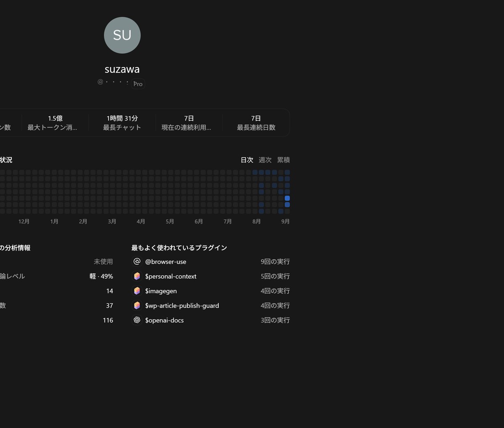This screenshot has height=428, width=504.
Task: Click the openai-docs plugin icon
Action: tap(137, 320)
